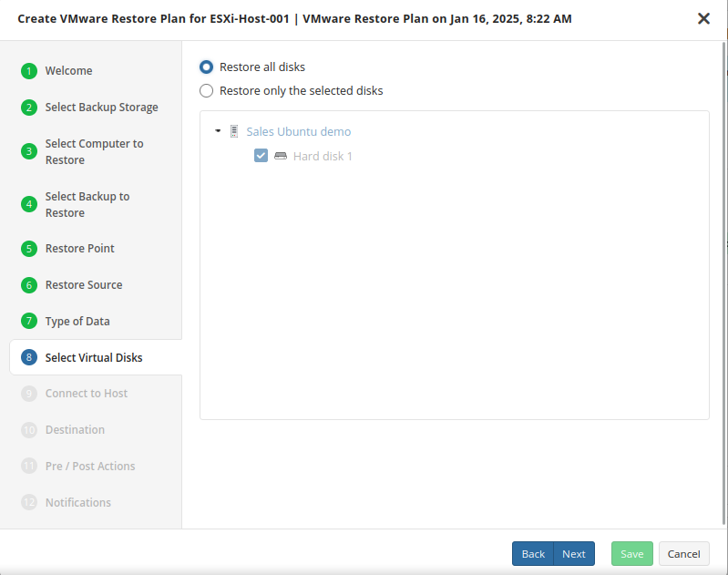The width and height of the screenshot is (728, 575).
Task: Close the restore plan dialog with X
Action: 703,19
